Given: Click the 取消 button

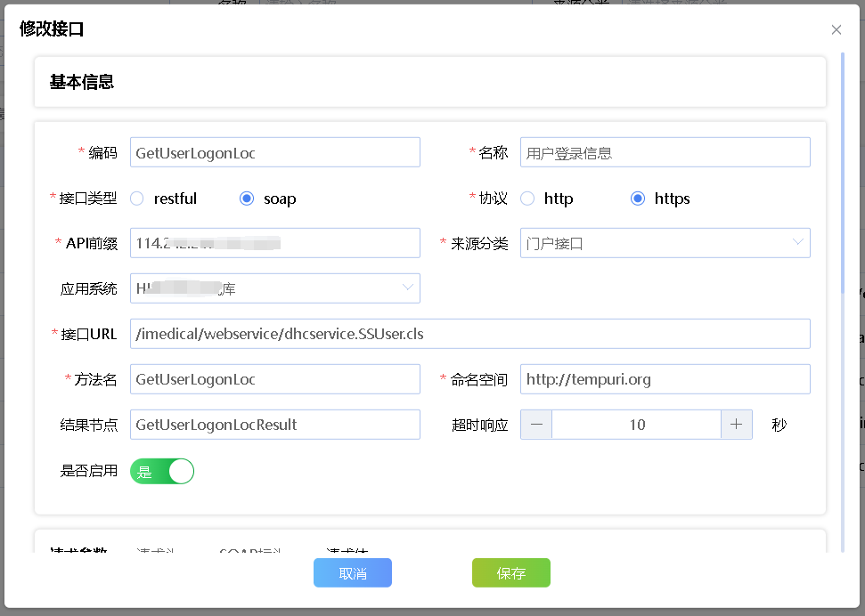Looking at the screenshot, I should (x=353, y=573).
